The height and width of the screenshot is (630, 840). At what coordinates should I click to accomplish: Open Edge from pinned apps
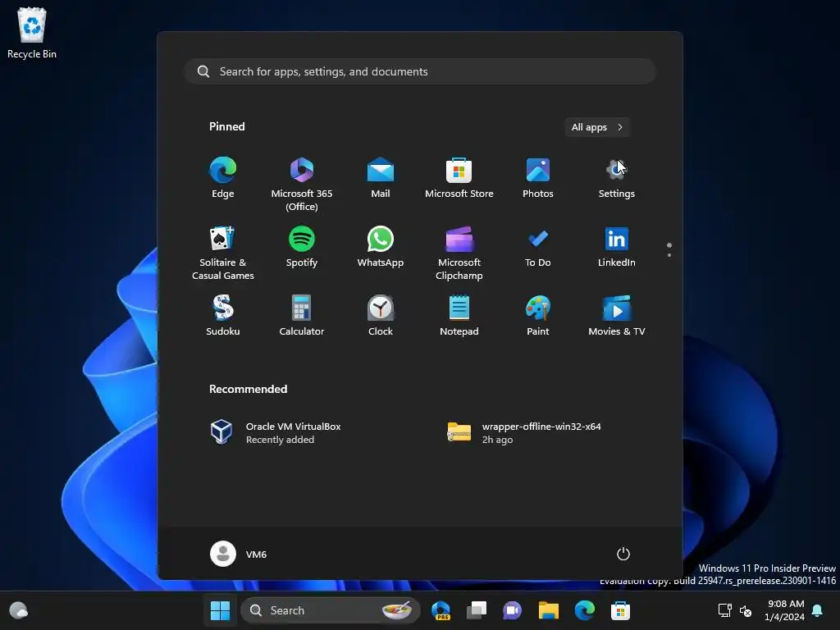coord(223,178)
